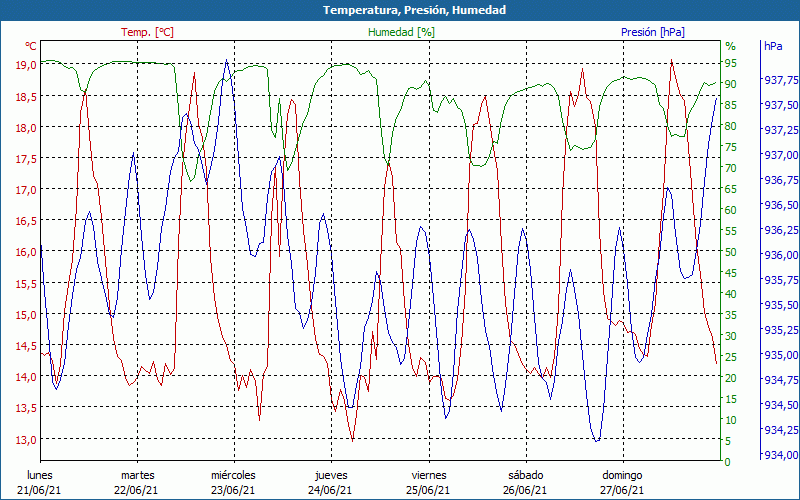Click the 70 humidity axis value
Viewport: 800px width, 500px height.
tap(731, 168)
